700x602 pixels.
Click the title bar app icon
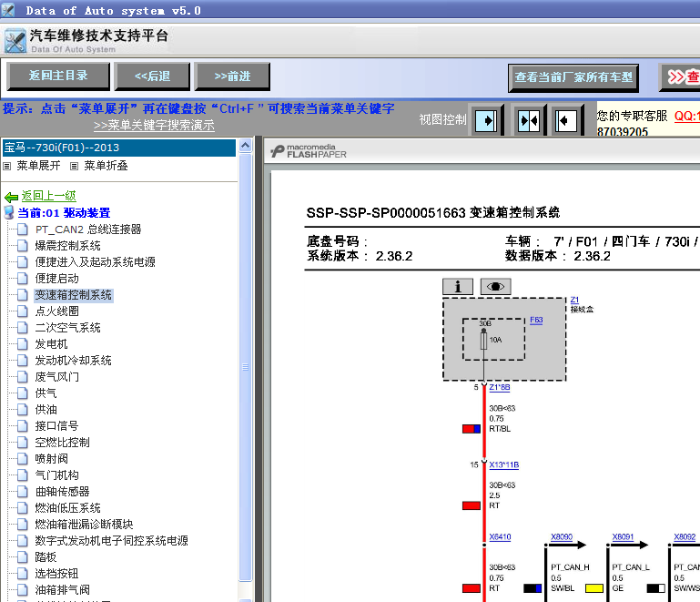7,10
